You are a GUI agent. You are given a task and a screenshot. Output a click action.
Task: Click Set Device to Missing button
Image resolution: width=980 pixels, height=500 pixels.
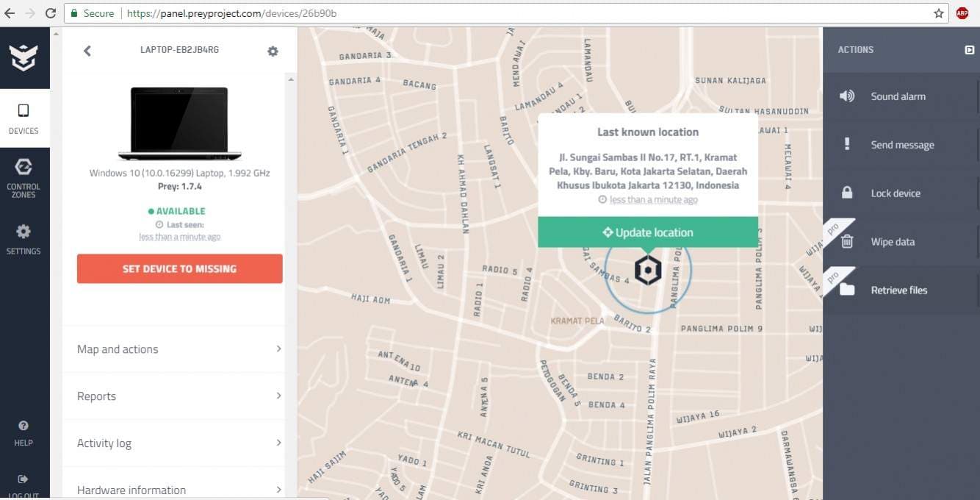[x=180, y=268]
